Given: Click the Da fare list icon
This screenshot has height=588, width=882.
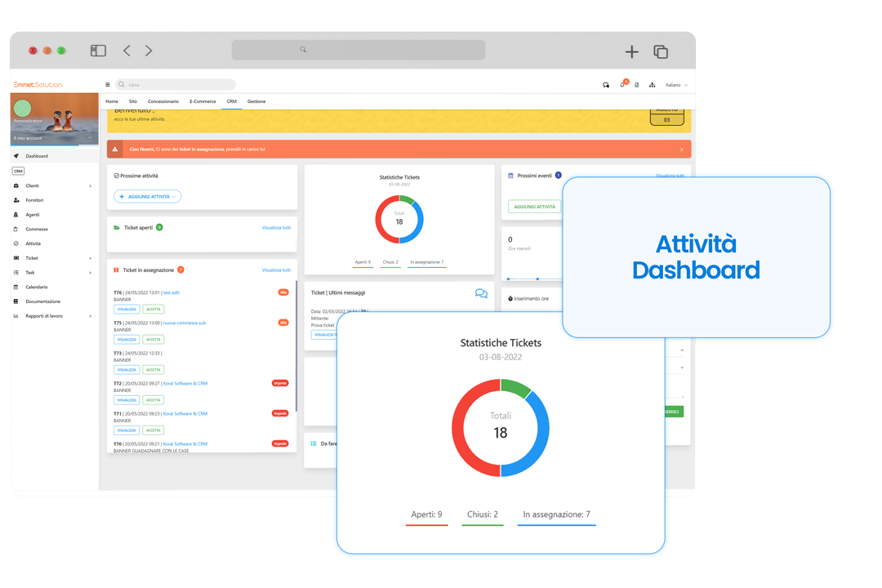Looking at the screenshot, I should [x=314, y=443].
